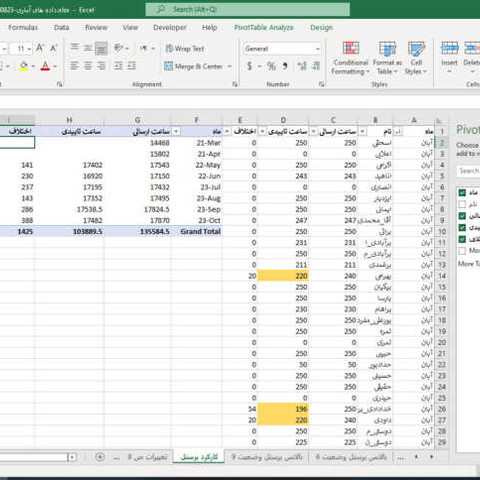The image size is (480, 480).
Task: Switch to the کارکرد پرسنل sheet tab
Action: (x=199, y=457)
